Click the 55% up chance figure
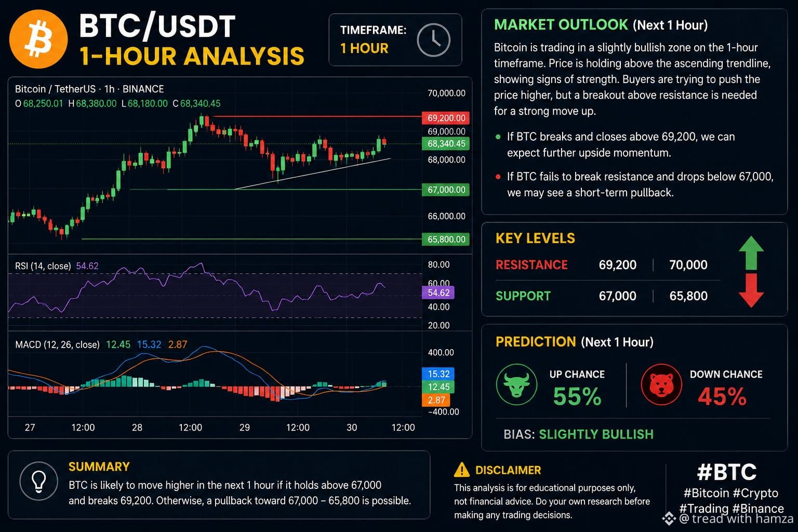 pyautogui.click(x=577, y=397)
